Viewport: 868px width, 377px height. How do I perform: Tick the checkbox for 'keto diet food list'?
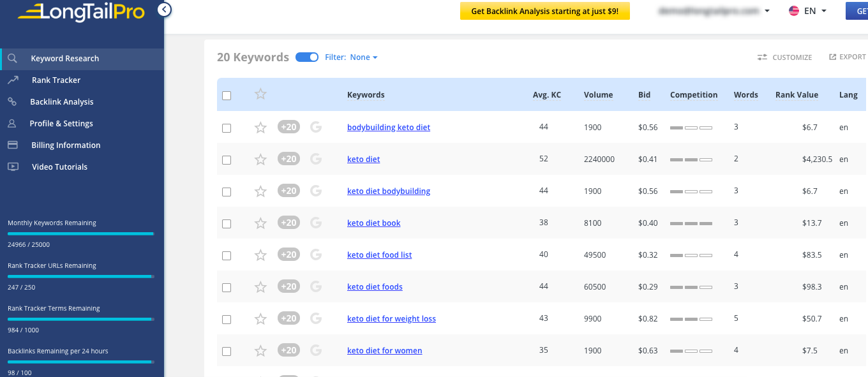[x=227, y=255]
